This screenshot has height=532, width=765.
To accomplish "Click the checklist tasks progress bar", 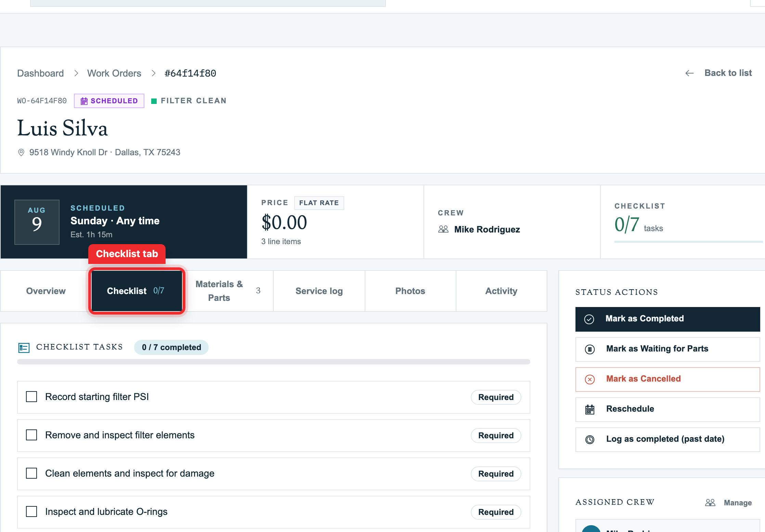I will click(274, 362).
